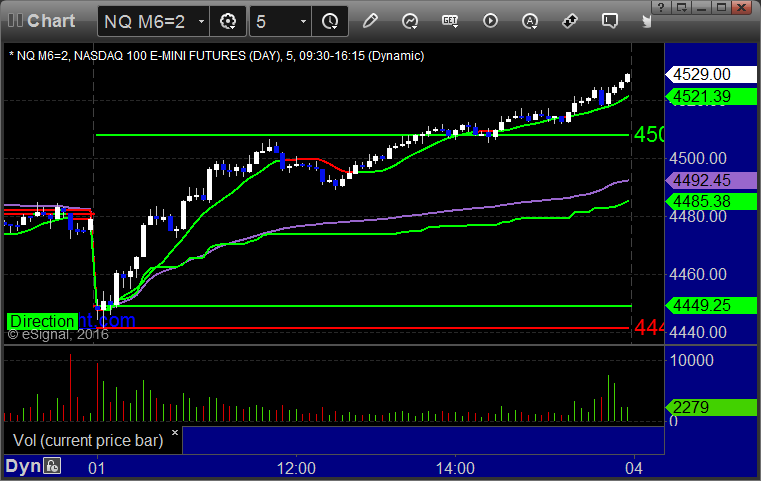Minimize the chart window

point(701,7)
